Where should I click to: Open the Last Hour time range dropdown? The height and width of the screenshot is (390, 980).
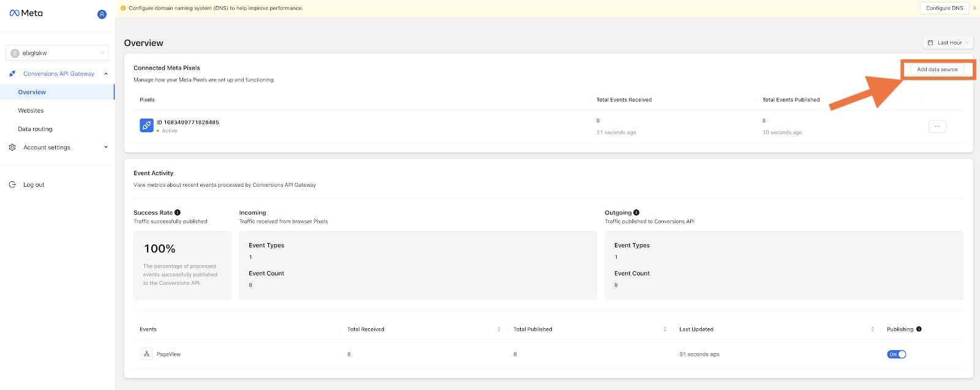(x=948, y=43)
